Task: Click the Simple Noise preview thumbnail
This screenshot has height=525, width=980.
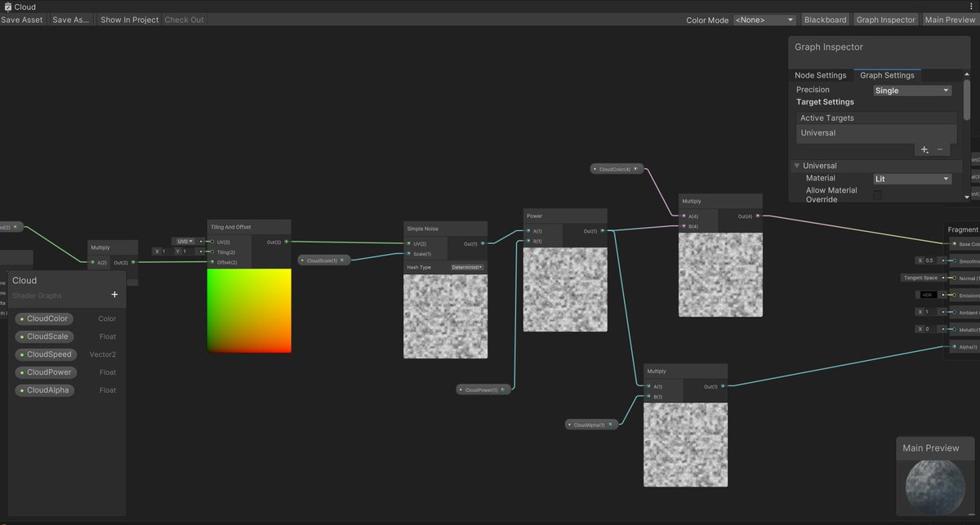Action: pos(445,316)
